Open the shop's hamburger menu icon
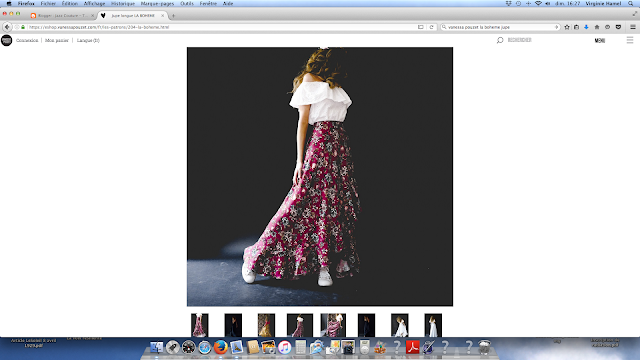640x360 pixels. pos(630,40)
